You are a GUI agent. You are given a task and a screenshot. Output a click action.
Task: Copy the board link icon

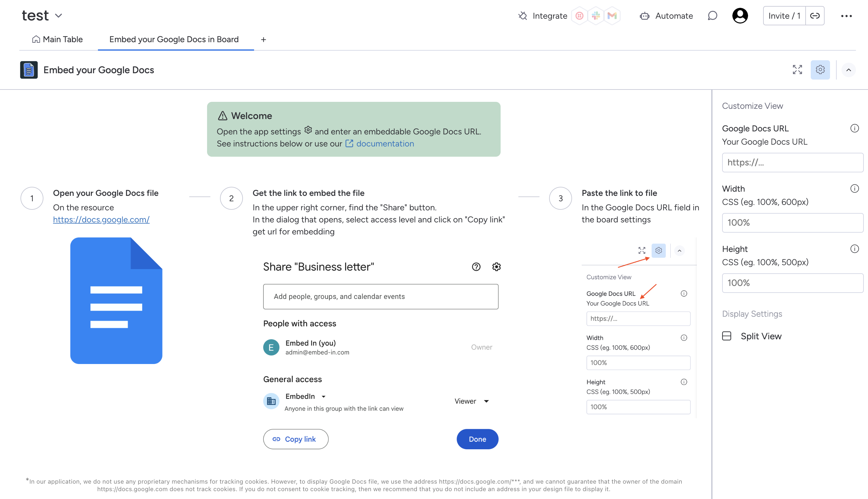815,16
